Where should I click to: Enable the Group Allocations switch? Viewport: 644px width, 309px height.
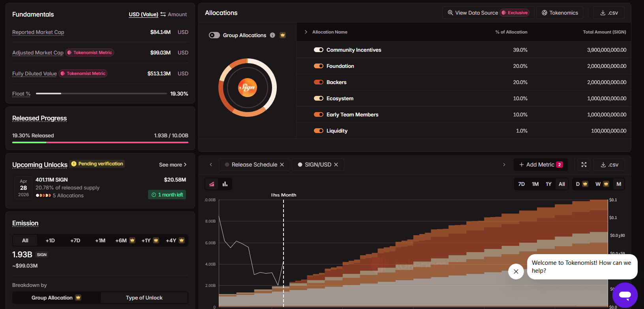[214, 35]
